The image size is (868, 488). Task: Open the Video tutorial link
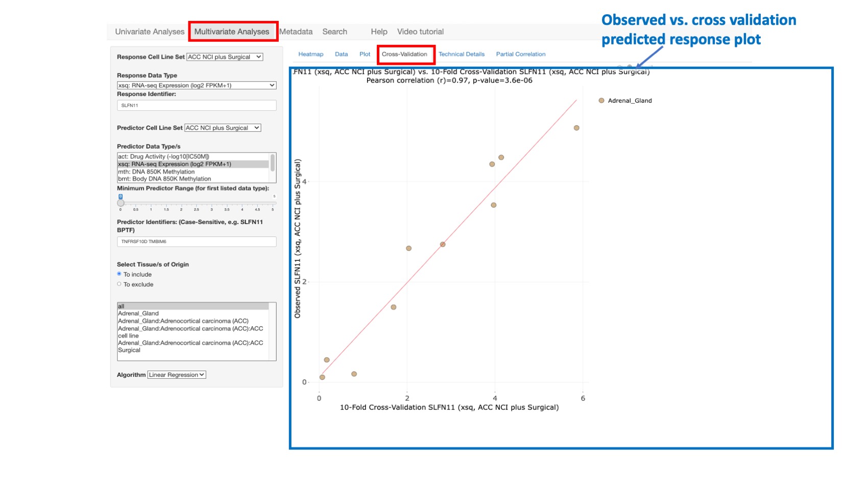tap(420, 31)
